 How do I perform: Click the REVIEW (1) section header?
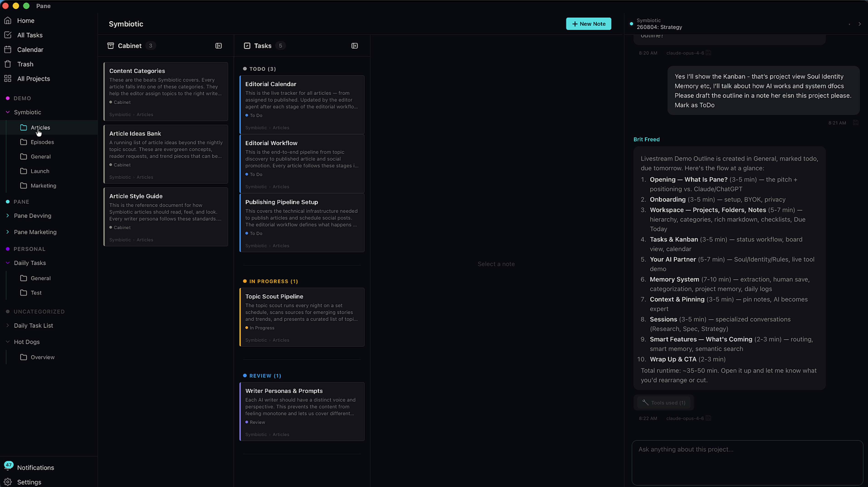pyautogui.click(x=262, y=376)
